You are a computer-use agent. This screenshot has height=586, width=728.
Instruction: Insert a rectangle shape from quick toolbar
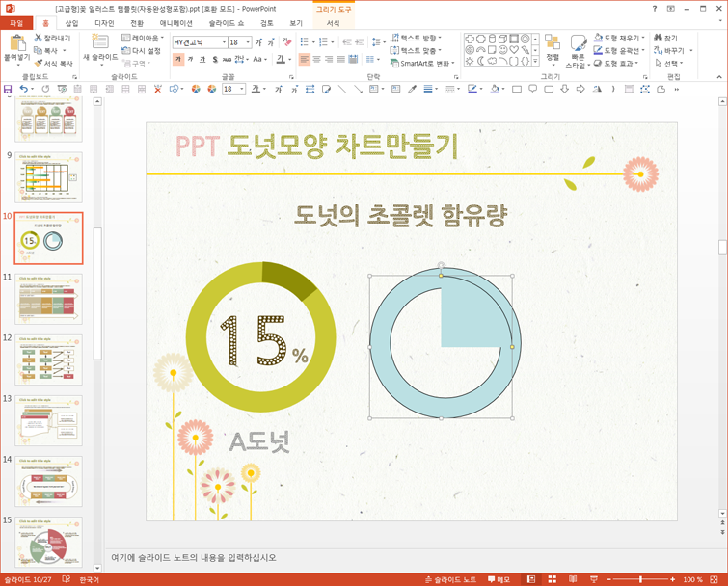516,89
